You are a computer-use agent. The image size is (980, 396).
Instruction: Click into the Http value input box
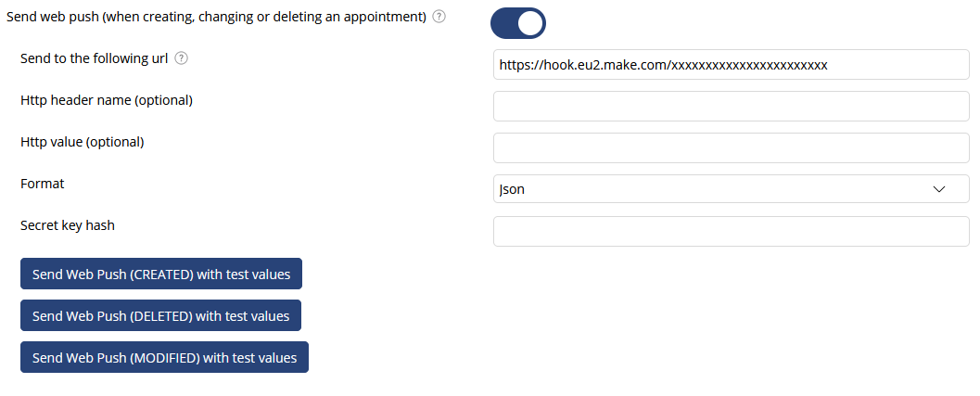coord(732,147)
